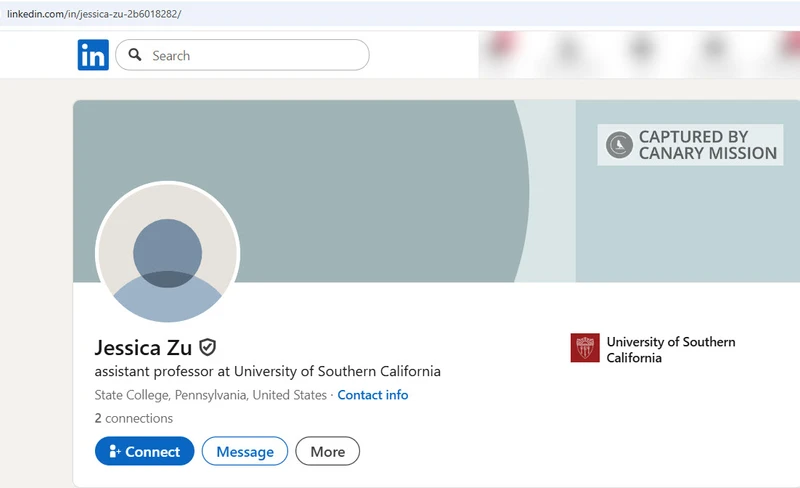Click the Canary Mission bird logo icon

[620, 145]
